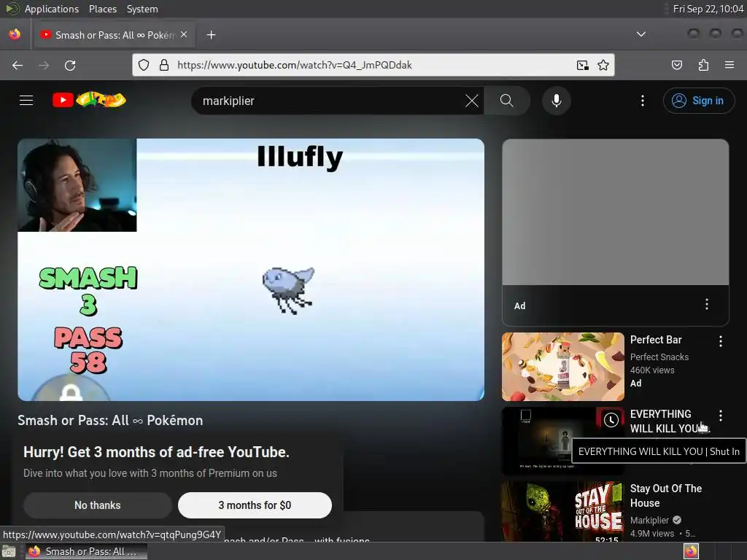The width and height of the screenshot is (747, 560).
Task: Click the Smash or Pass video title
Action: (x=111, y=421)
